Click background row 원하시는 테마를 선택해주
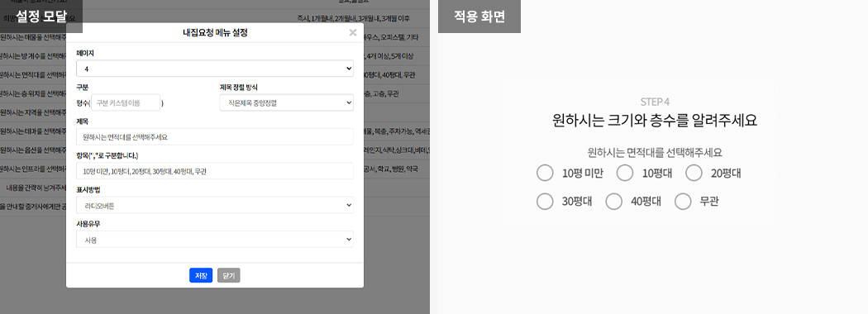Viewport: 868px width, 314px height. click(33, 131)
